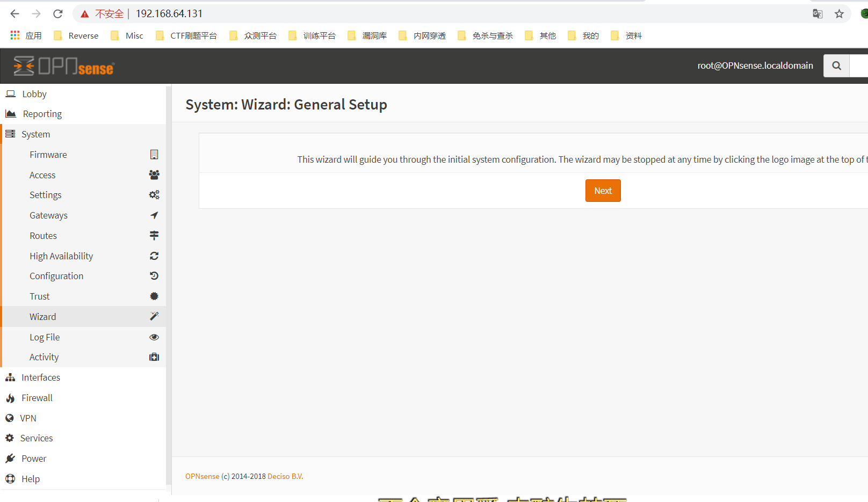Viewport: 868px width, 502px height.
Task: Click the Log File eye icon
Action: click(154, 337)
